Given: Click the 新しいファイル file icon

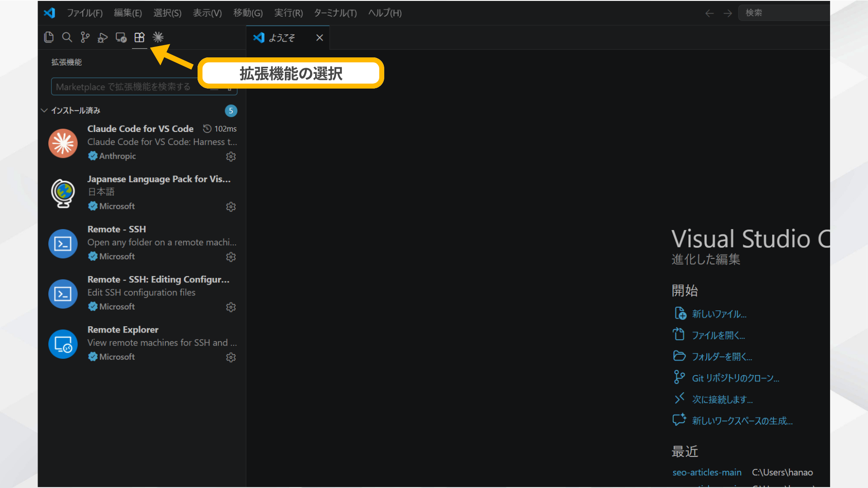Looking at the screenshot, I should tap(680, 313).
